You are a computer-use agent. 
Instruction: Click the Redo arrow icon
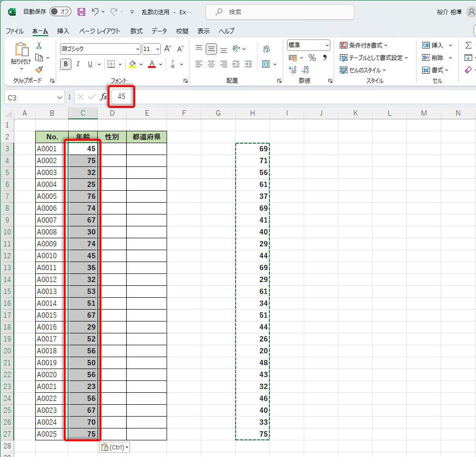click(114, 11)
